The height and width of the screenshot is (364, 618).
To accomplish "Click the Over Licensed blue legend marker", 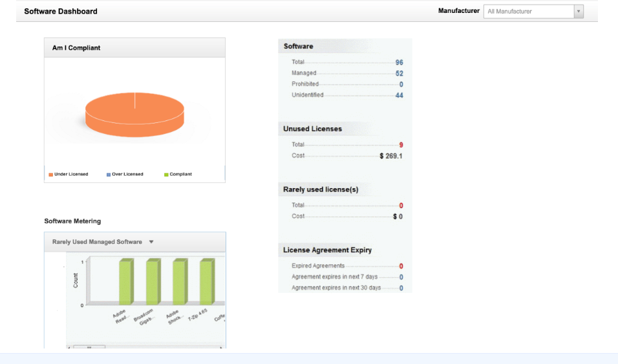I will pos(109,175).
